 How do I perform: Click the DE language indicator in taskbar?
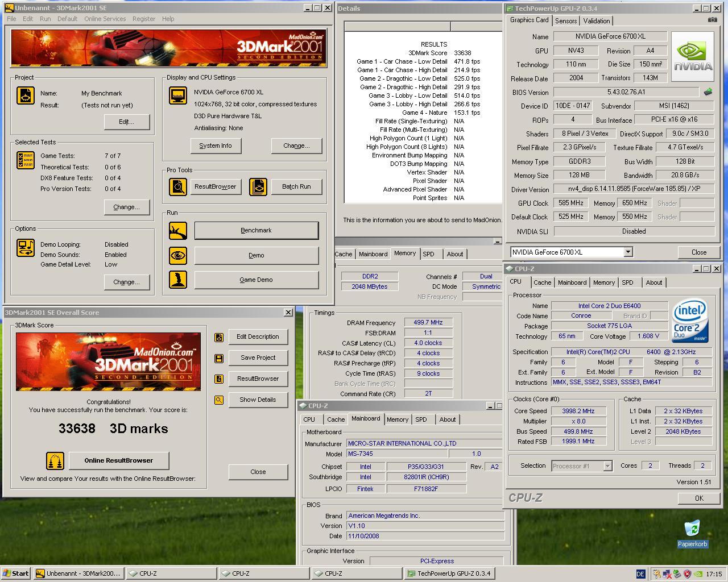[x=640, y=574]
